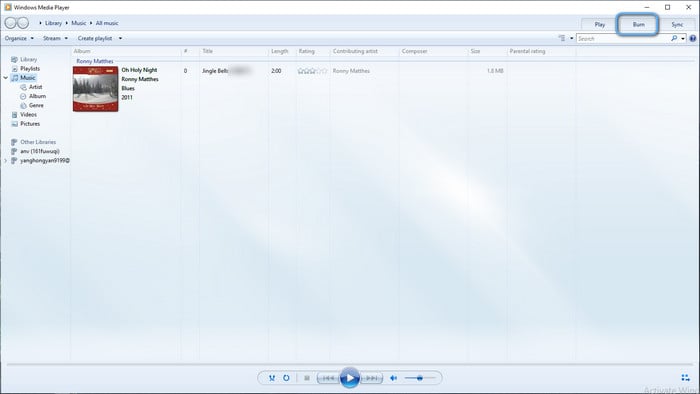The height and width of the screenshot is (394, 700).
Task: Sort by Contributing artist column header
Action: pyautogui.click(x=355, y=51)
